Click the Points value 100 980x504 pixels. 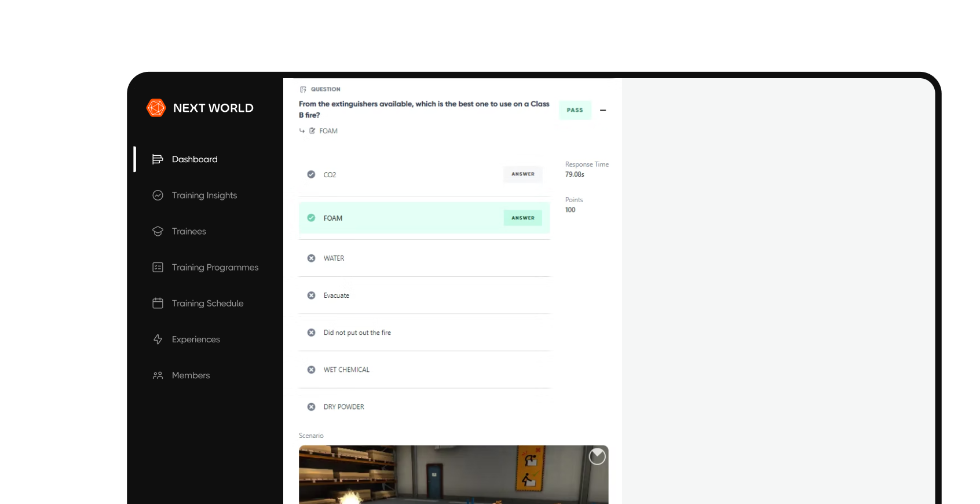(571, 210)
